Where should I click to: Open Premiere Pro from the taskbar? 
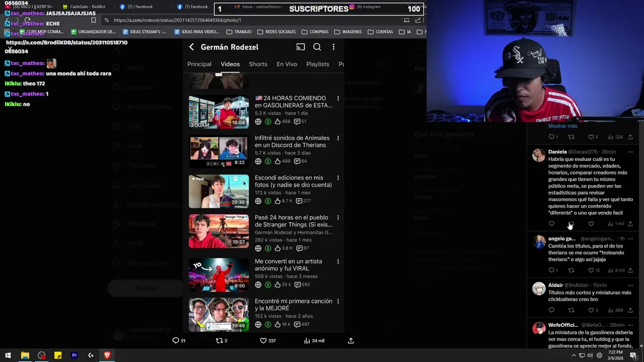click(74, 355)
